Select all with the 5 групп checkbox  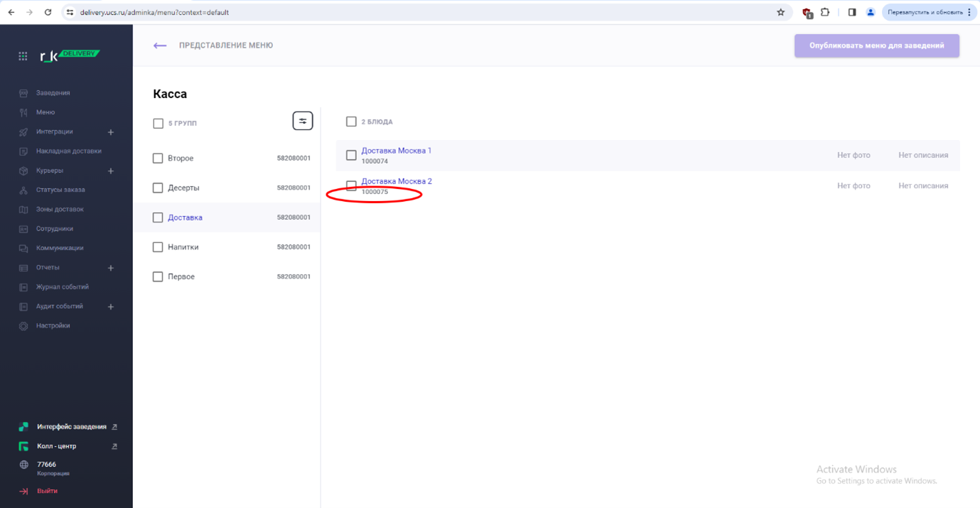tap(158, 124)
